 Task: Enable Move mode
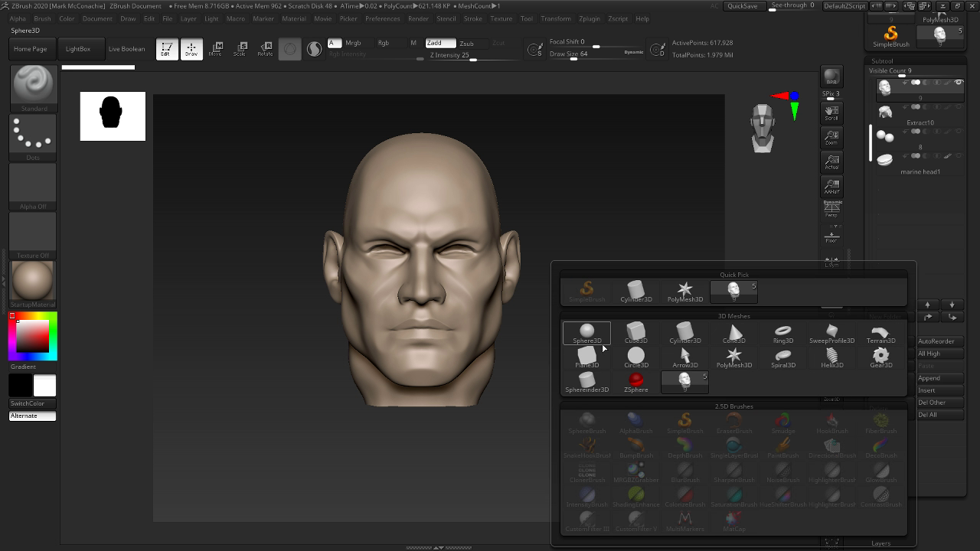(x=216, y=49)
